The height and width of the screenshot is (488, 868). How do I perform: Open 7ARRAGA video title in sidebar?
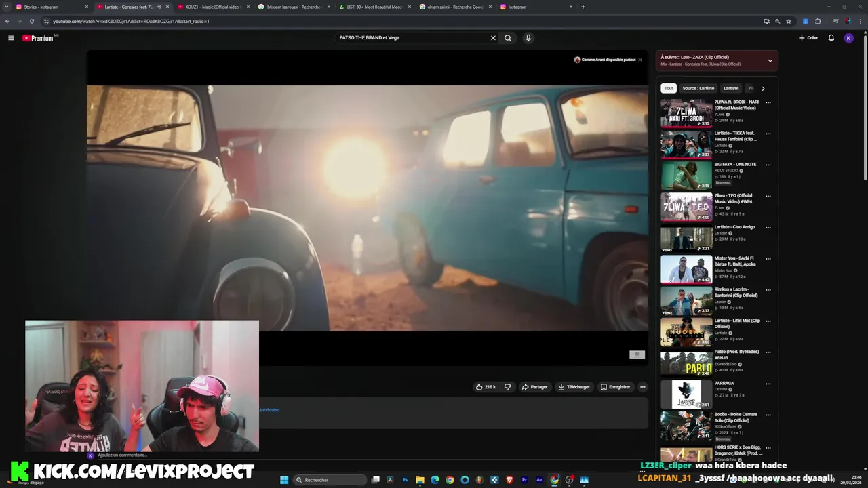pyautogui.click(x=724, y=383)
